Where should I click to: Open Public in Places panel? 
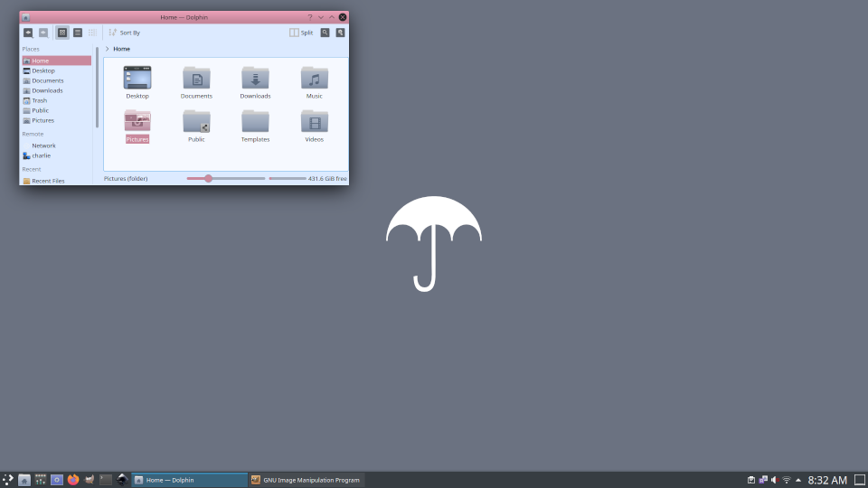click(56, 110)
